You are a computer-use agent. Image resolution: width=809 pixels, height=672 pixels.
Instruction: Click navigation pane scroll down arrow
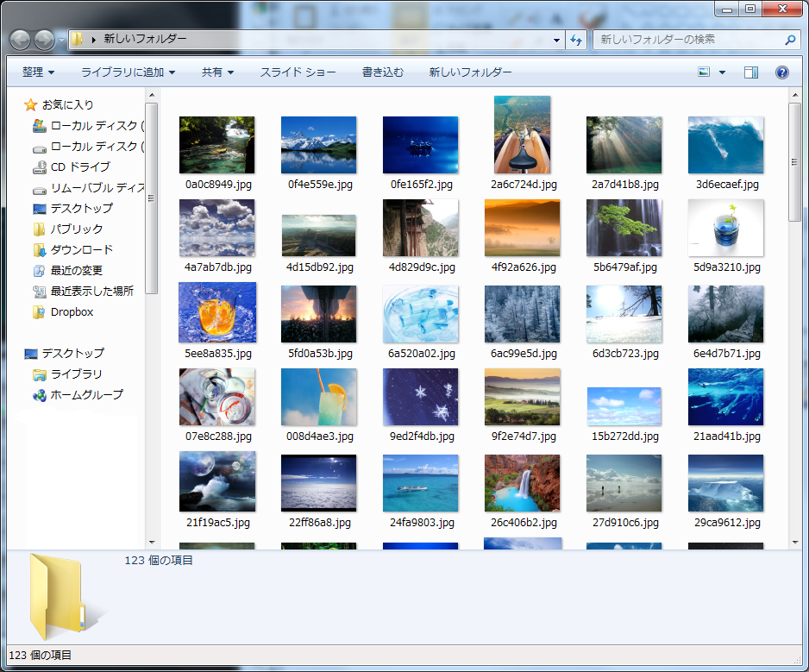[x=152, y=542]
